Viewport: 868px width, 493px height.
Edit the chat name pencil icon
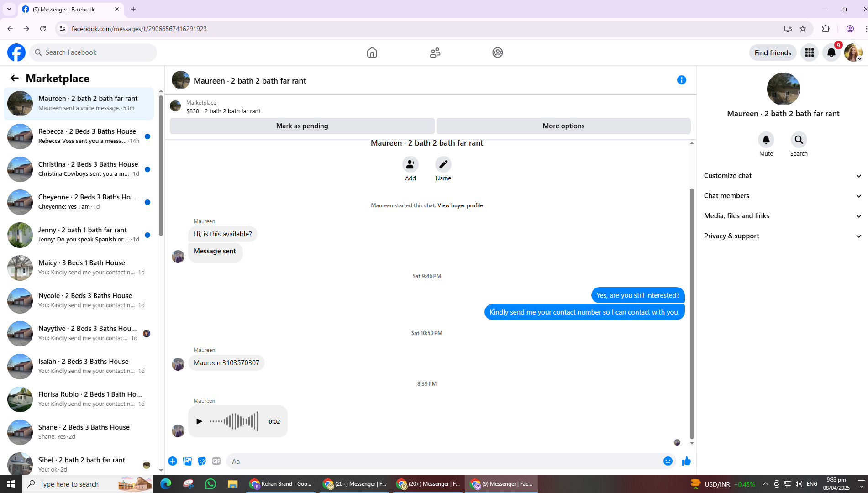pyautogui.click(x=443, y=164)
